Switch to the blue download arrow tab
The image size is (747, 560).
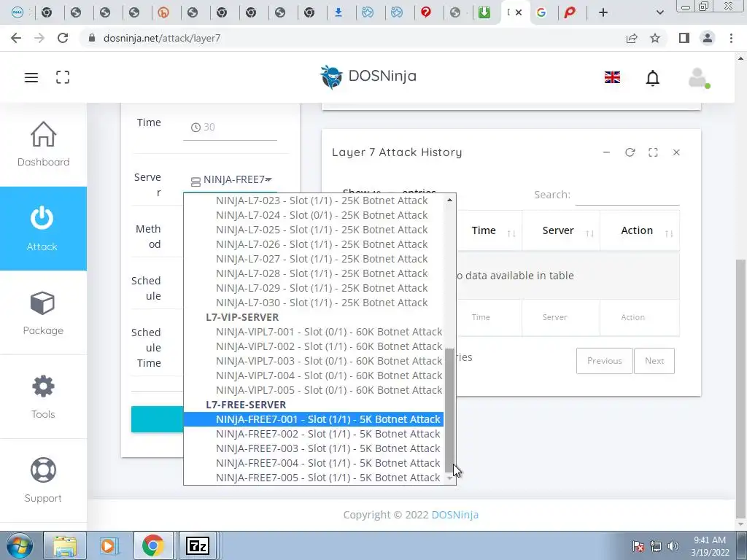pos(338,13)
